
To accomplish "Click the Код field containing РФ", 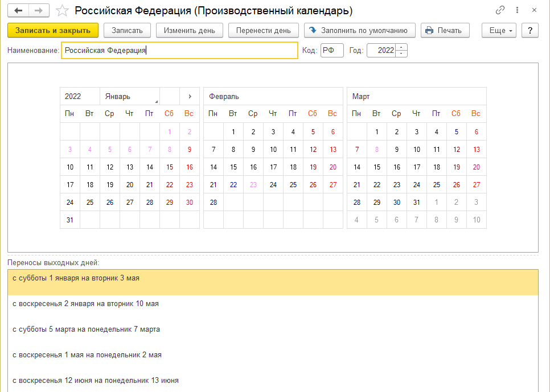I will (x=332, y=51).
